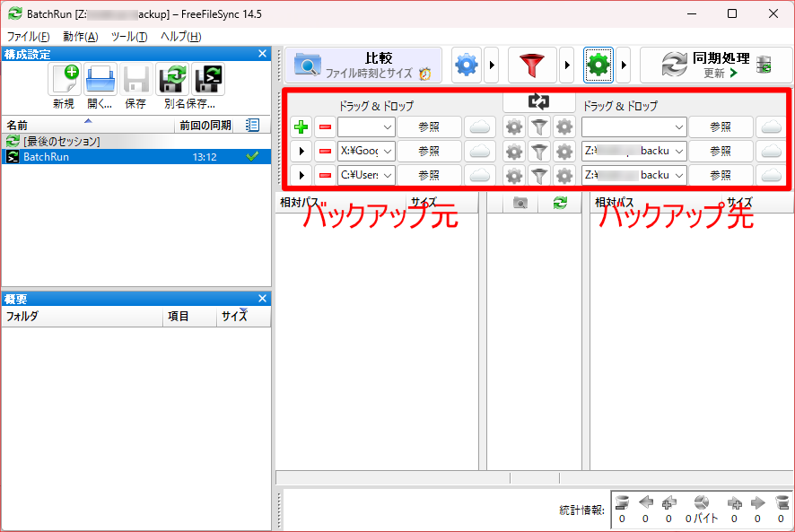The image size is (795, 532).
Task: Open the C:¥Users source folder dropdown
Action: click(x=388, y=175)
